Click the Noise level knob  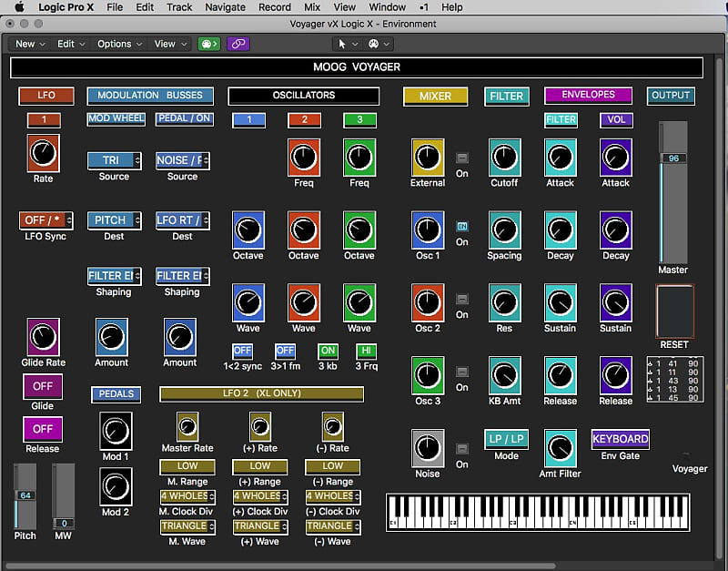[428, 448]
